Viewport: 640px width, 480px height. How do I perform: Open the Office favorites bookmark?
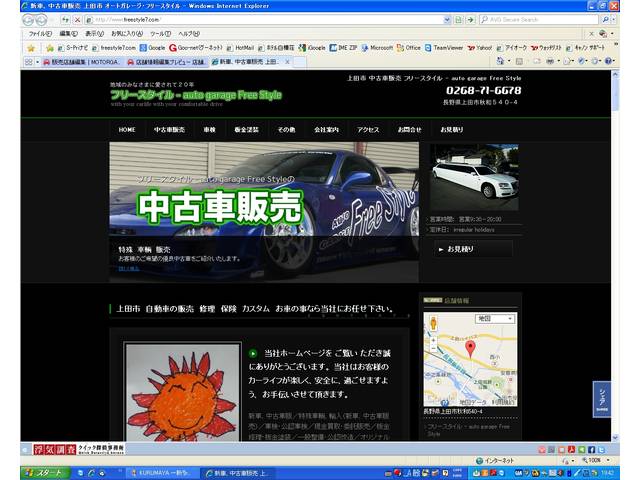click(x=409, y=48)
